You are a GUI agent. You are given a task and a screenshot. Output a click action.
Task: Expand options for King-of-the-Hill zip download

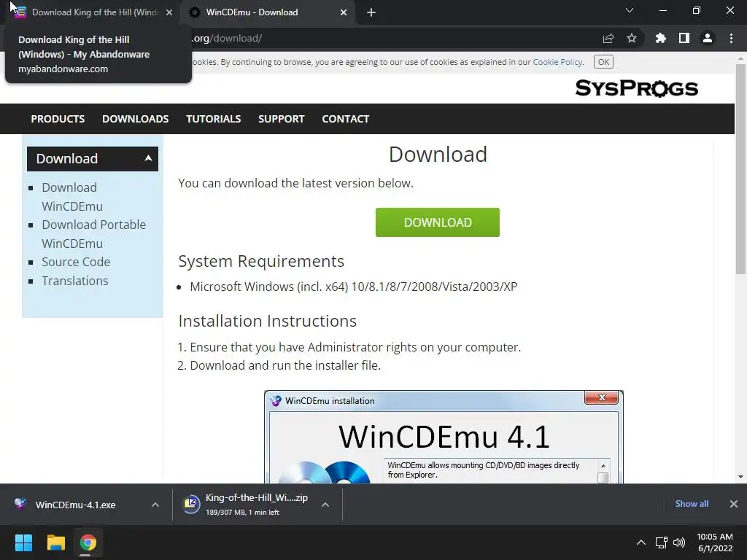(325, 505)
